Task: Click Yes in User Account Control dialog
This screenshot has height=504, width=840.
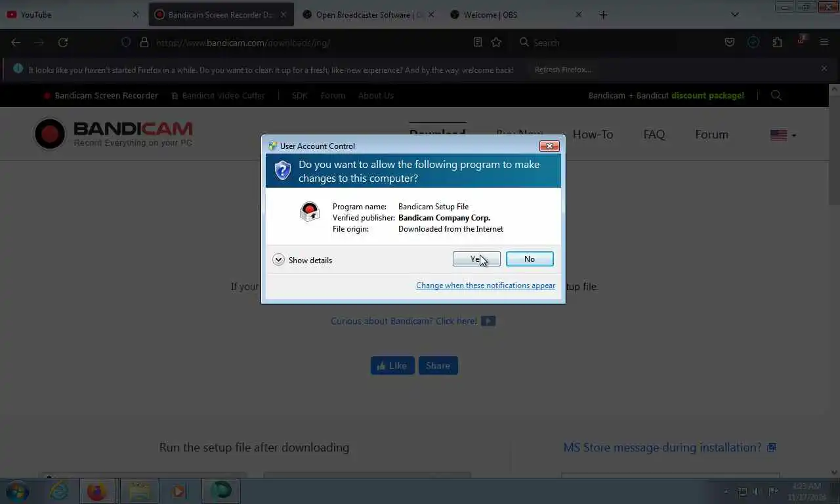Action: point(476,259)
